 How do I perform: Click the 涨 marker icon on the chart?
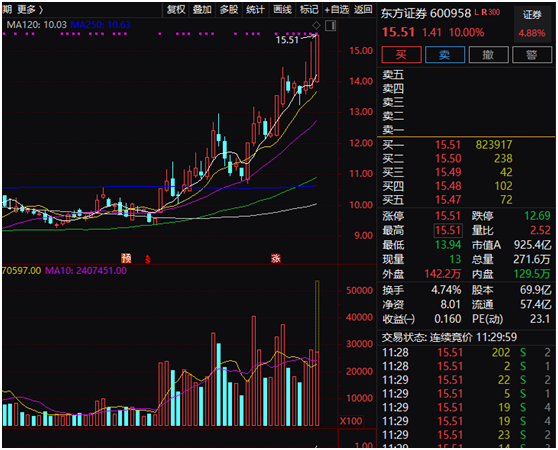(x=276, y=258)
